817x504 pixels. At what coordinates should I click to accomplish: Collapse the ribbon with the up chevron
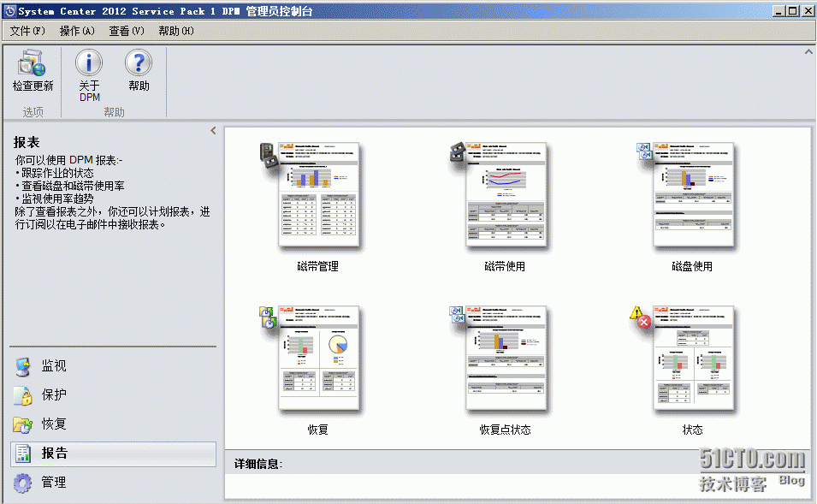point(808,51)
